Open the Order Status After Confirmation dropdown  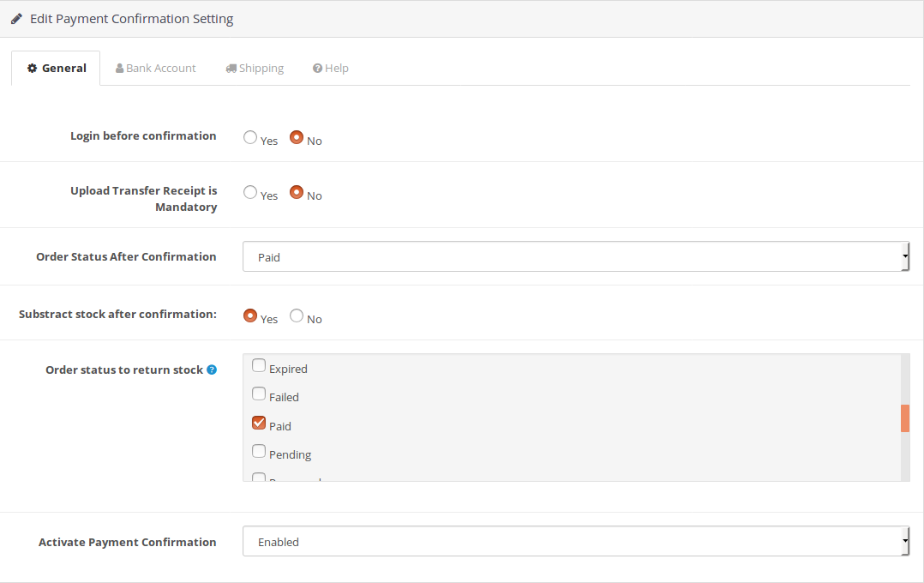[575, 257]
